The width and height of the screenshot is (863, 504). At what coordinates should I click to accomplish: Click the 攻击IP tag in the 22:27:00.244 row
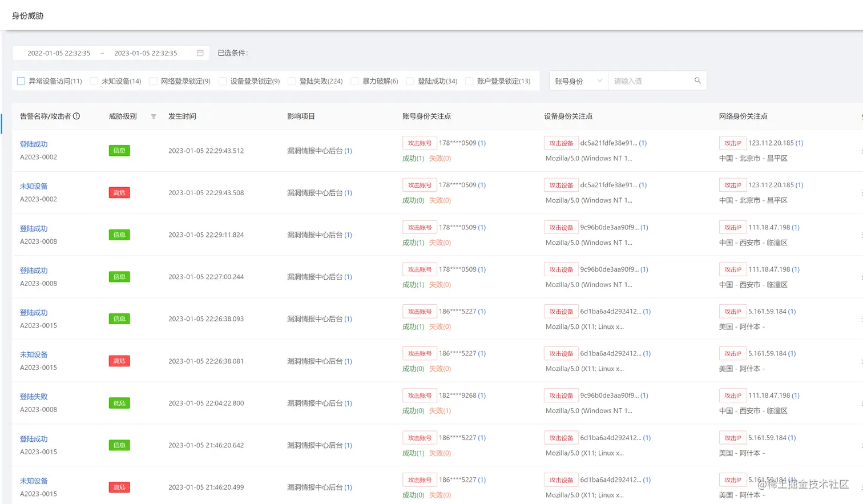732,269
